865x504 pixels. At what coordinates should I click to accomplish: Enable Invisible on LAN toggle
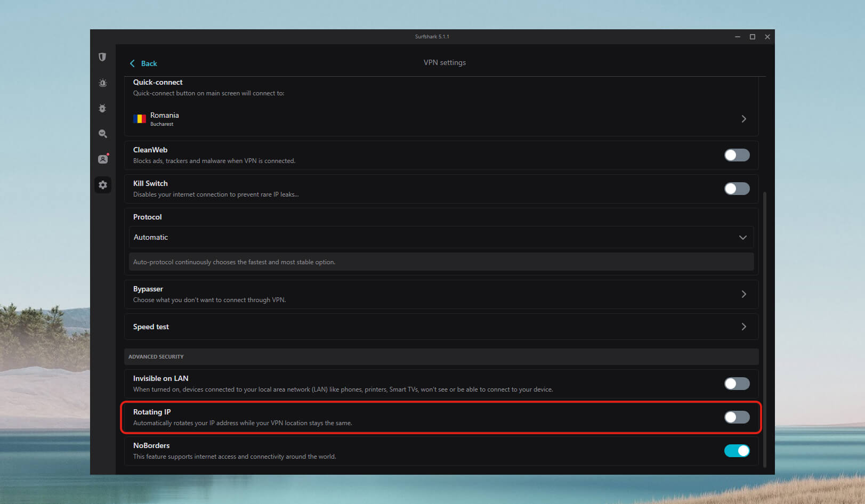(x=737, y=384)
